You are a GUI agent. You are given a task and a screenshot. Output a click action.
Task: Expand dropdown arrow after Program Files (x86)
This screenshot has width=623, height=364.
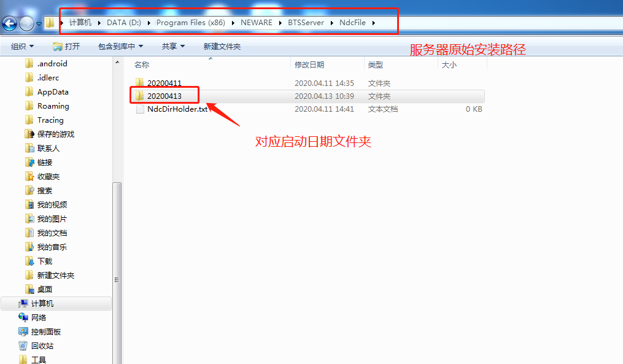point(233,23)
